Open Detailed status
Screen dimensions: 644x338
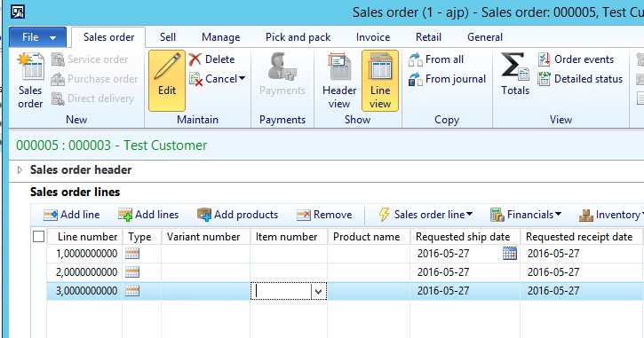[580, 79]
